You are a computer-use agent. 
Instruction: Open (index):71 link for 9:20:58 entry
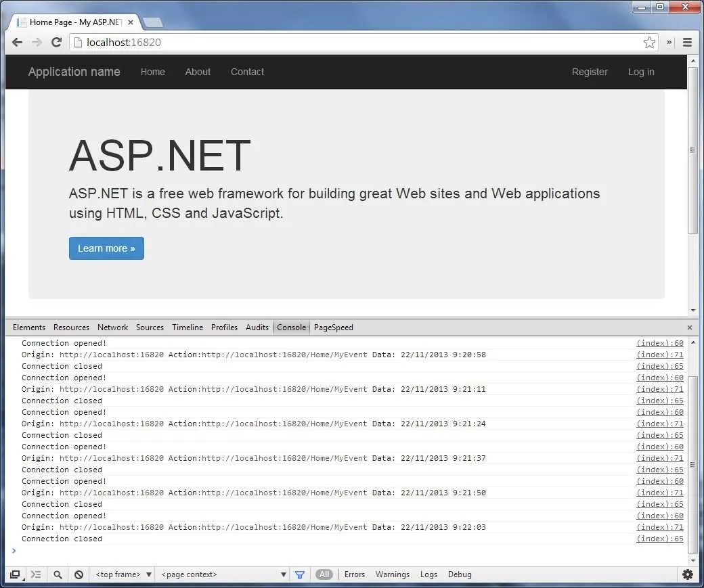(x=660, y=355)
